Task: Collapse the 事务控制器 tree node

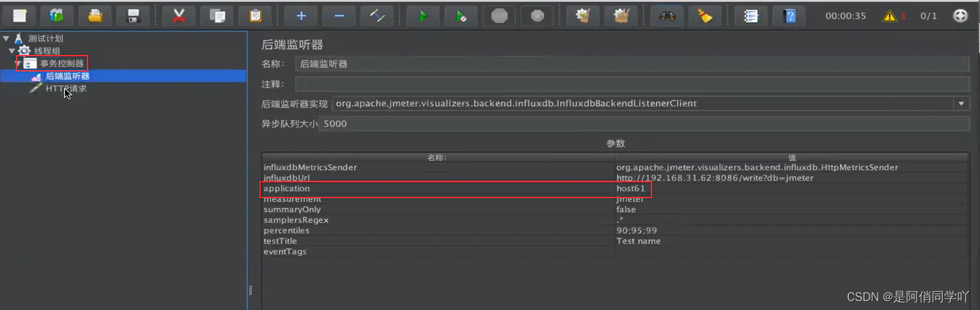Action: tap(18, 63)
